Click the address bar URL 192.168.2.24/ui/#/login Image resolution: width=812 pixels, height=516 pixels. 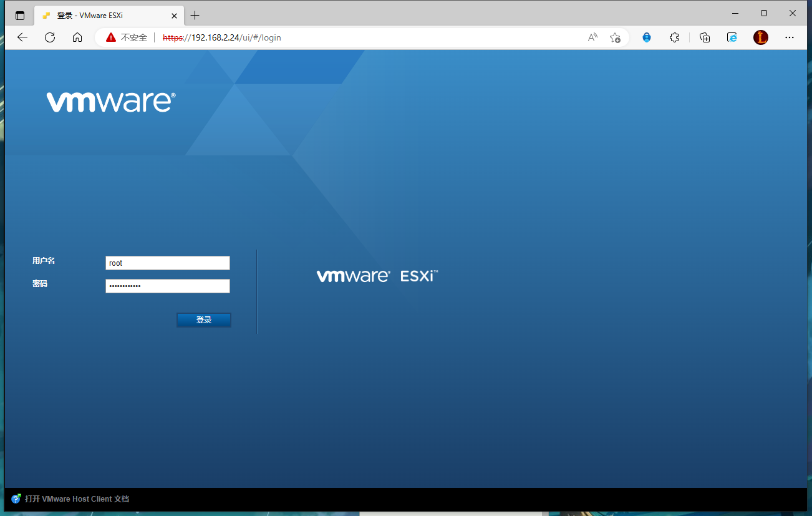click(221, 37)
